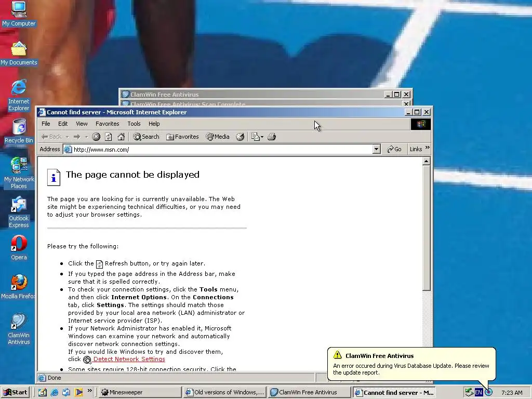The width and height of the screenshot is (532, 399).
Task: Open the File menu
Action: 46,124
